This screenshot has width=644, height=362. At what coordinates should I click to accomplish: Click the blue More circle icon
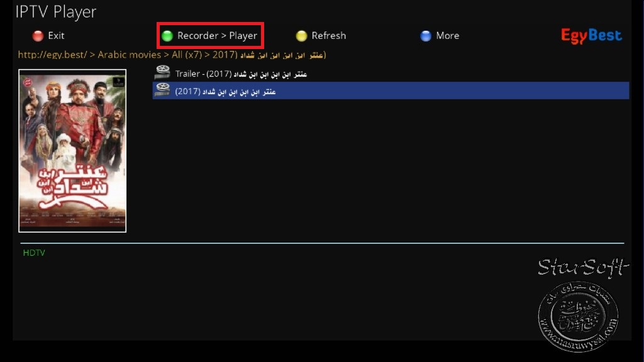pos(426,36)
